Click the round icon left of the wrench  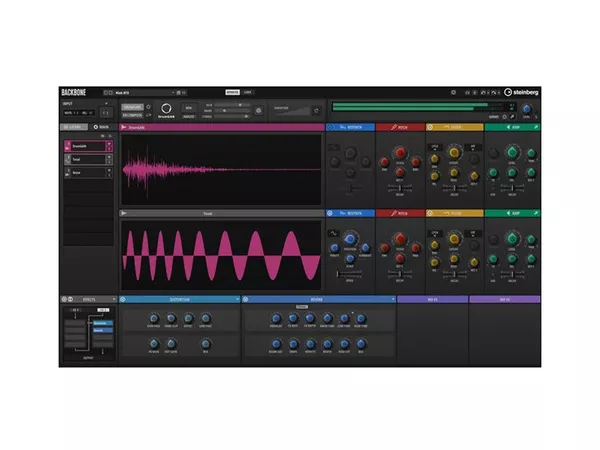(x=504, y=117)
